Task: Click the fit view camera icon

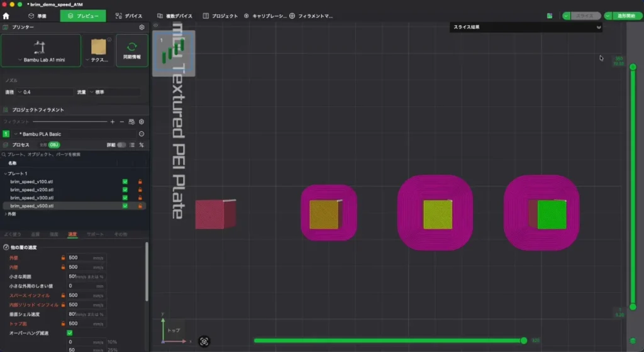Action: 204,341
